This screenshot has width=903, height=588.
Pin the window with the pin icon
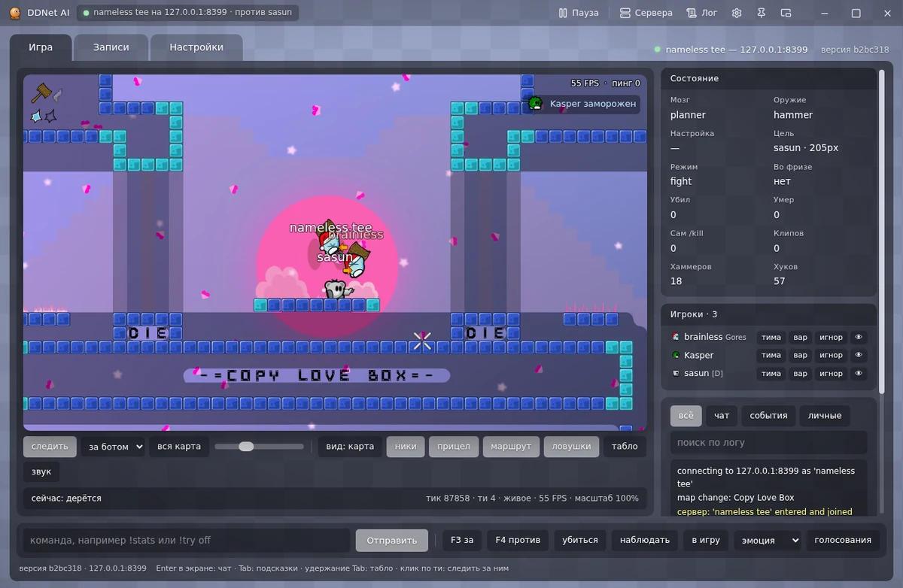click(762, 13)
